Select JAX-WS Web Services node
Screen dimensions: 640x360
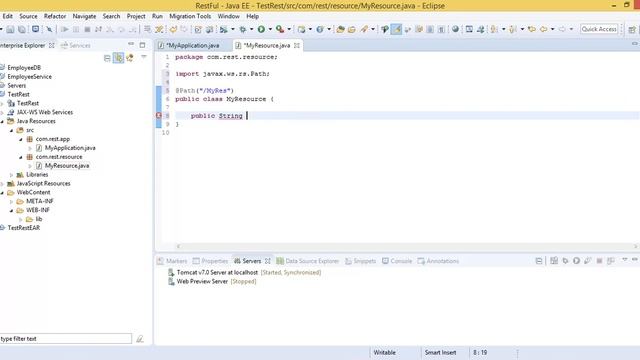(44, 112)
